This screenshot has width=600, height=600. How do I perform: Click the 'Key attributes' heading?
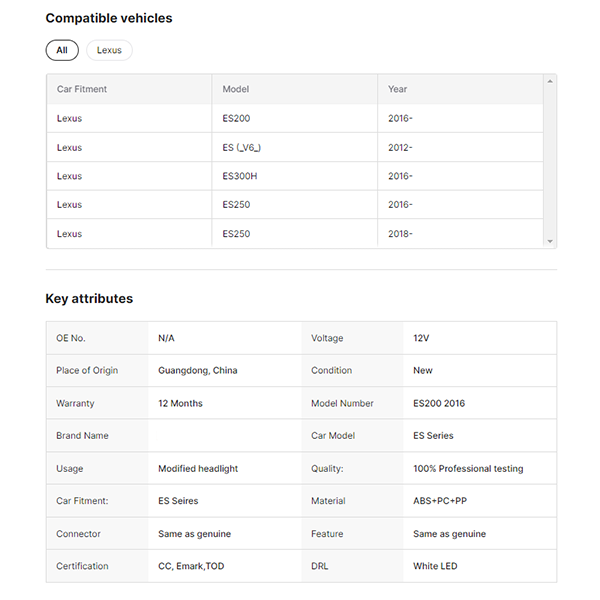coord(89,298)
